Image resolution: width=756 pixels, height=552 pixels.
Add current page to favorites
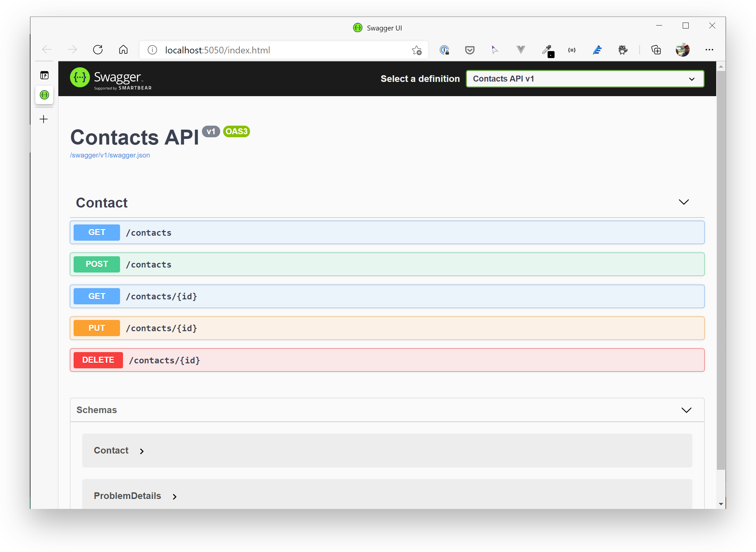pos(416,50)
